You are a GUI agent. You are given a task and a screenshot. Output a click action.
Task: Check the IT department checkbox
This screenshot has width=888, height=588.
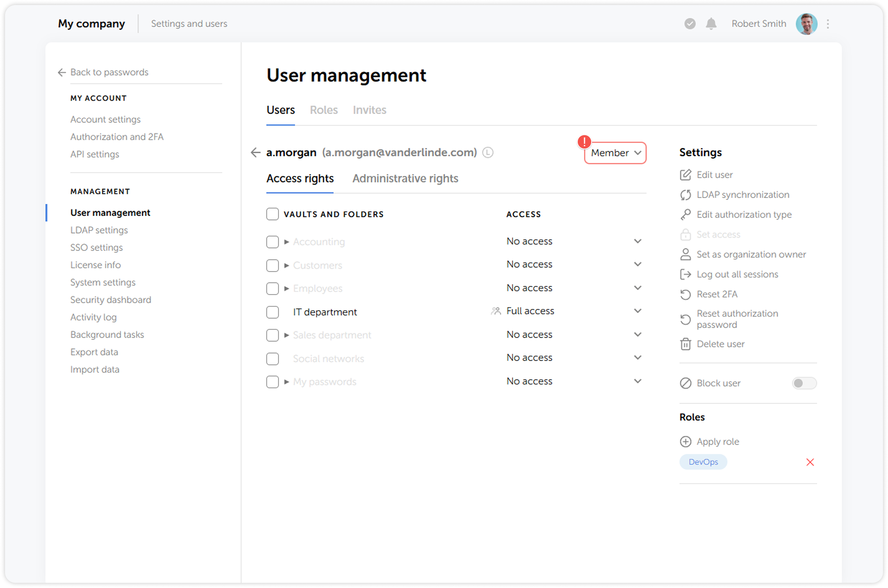(273, 312)
